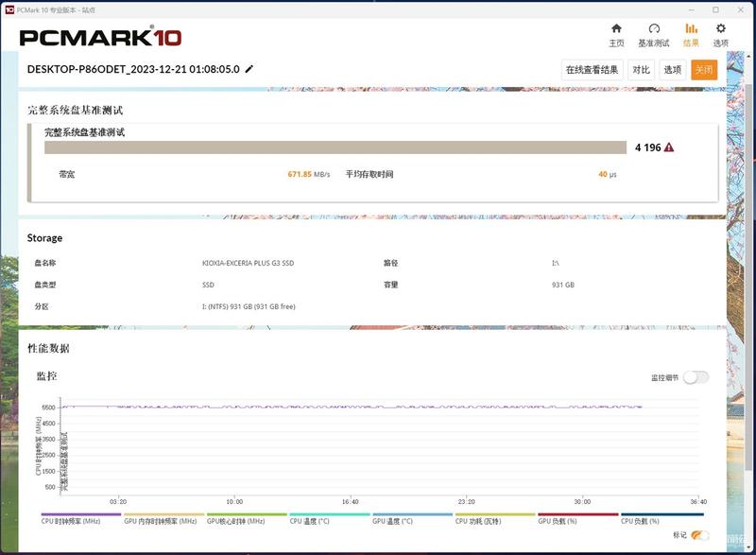Screen dimensions: 756x555
Task: Click the partition text I: (NTFS) 931 GB
Action: (x=249, y=306)
